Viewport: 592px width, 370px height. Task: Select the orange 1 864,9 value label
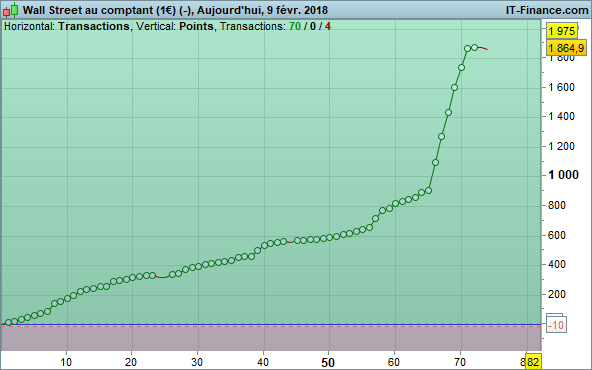point(566,48)
